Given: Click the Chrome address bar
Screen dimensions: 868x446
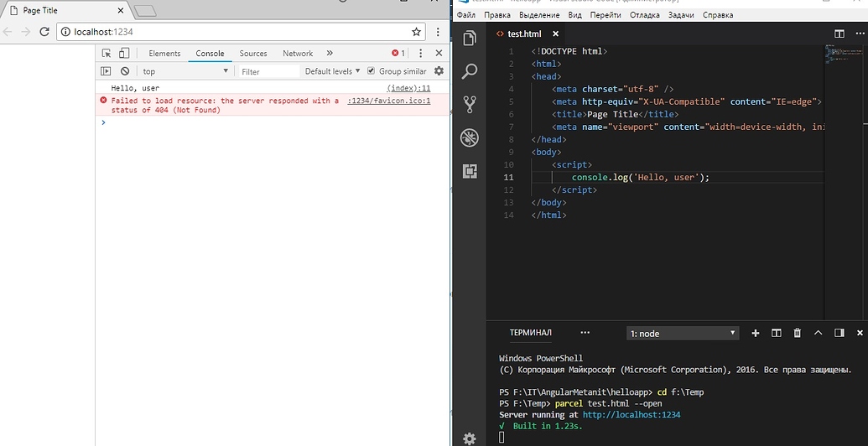Looking at the screenshot, I should tap(242, 32).
